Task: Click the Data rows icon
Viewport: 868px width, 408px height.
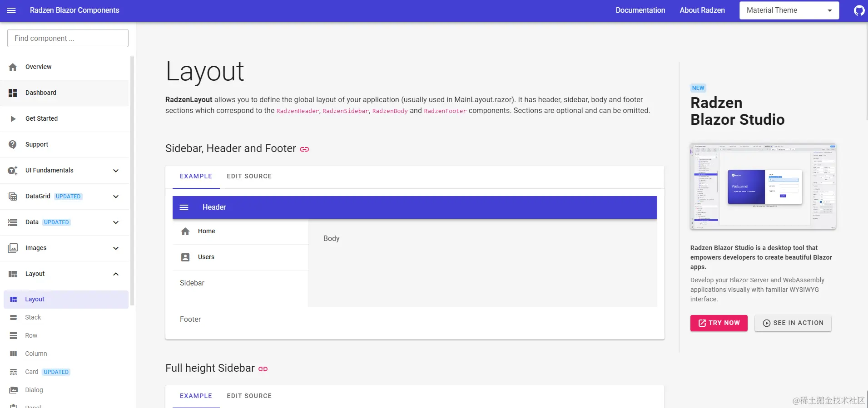Action: click(x=13, y=222)
